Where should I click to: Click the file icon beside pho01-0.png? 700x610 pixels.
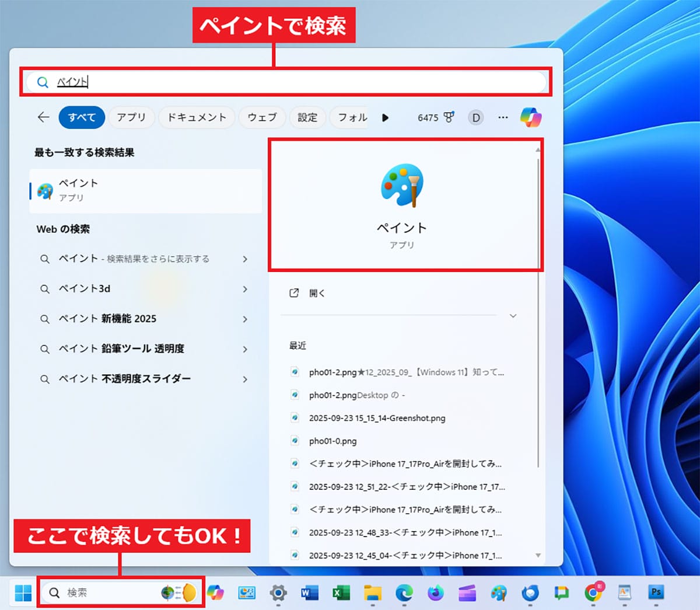tap(295, 441)
